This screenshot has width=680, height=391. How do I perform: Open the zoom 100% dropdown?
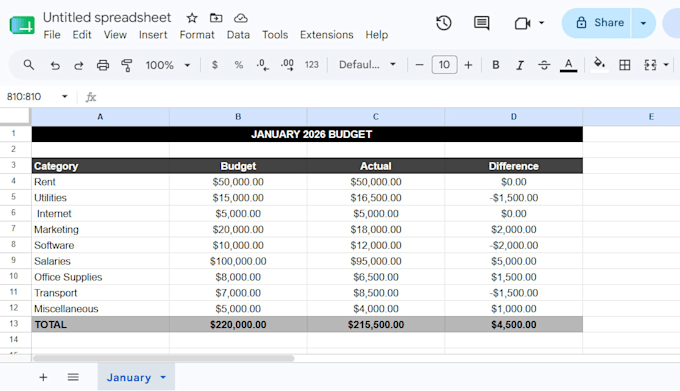pyautogui.click(x=168, y=65)
